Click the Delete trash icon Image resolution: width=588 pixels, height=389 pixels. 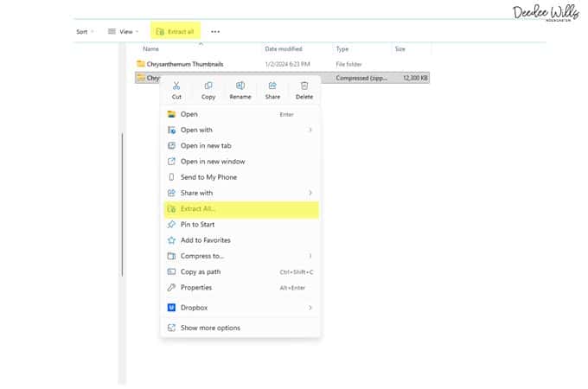point(304,86)
